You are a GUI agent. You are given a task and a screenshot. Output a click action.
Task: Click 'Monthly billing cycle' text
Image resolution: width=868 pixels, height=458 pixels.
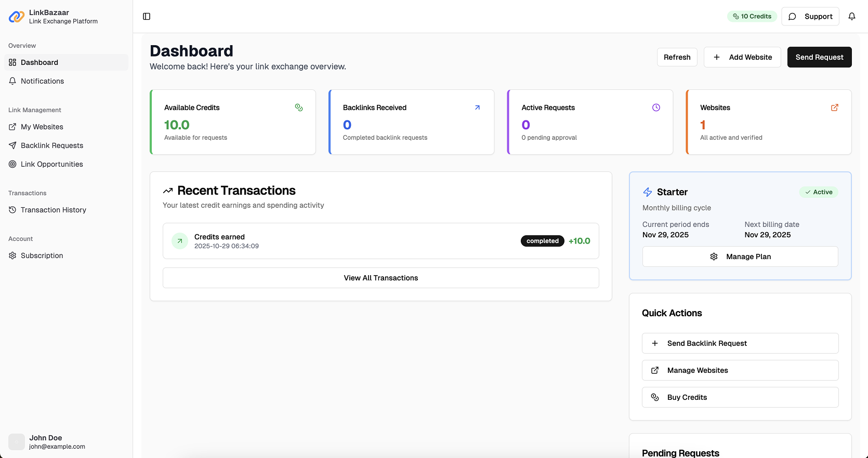[x=677, y=208]
